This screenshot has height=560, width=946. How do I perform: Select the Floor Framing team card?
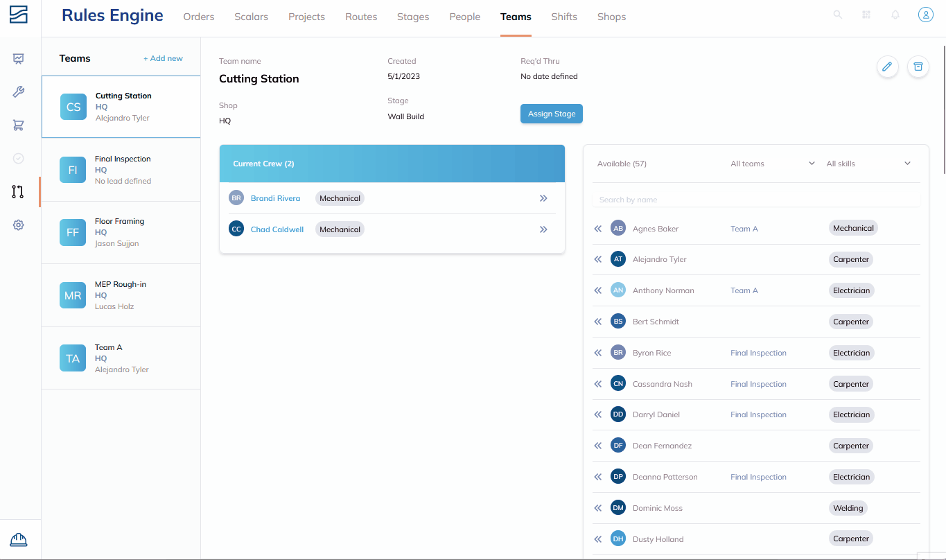121,233
